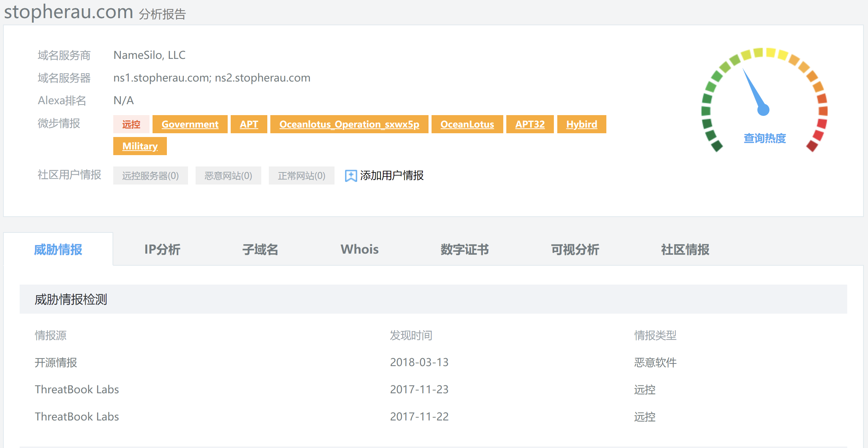Open the Military tag link
Image resolution: width=868 pixels, height=448 pixels.
pos(140,146)
